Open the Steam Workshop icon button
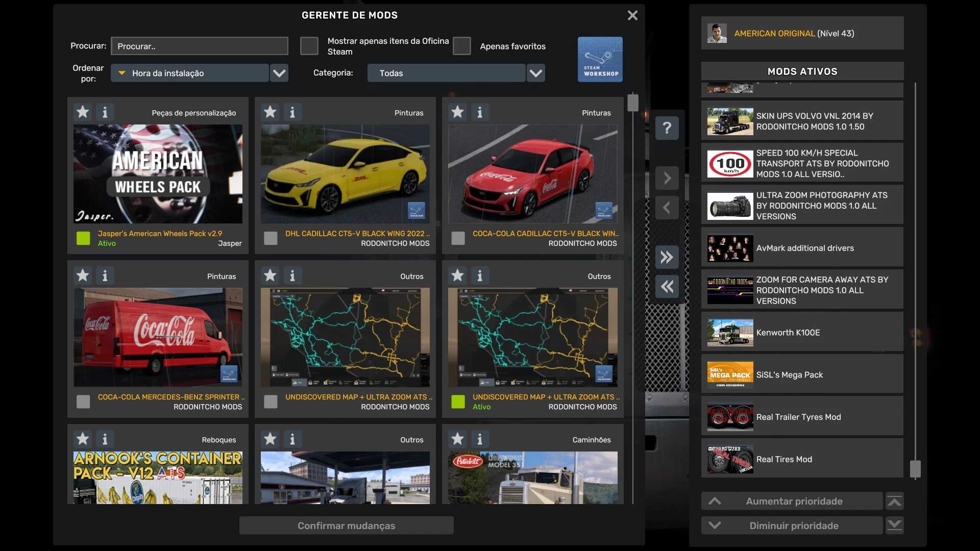 [600, 59]
